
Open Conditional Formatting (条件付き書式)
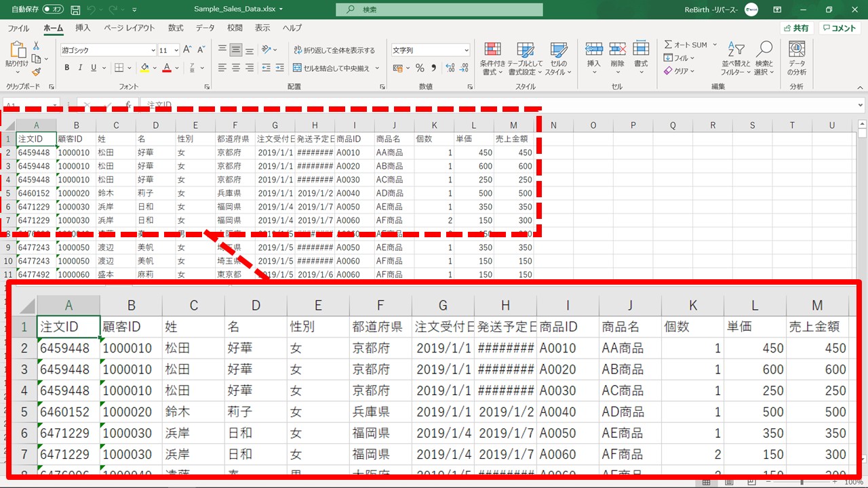click(493, 58)
